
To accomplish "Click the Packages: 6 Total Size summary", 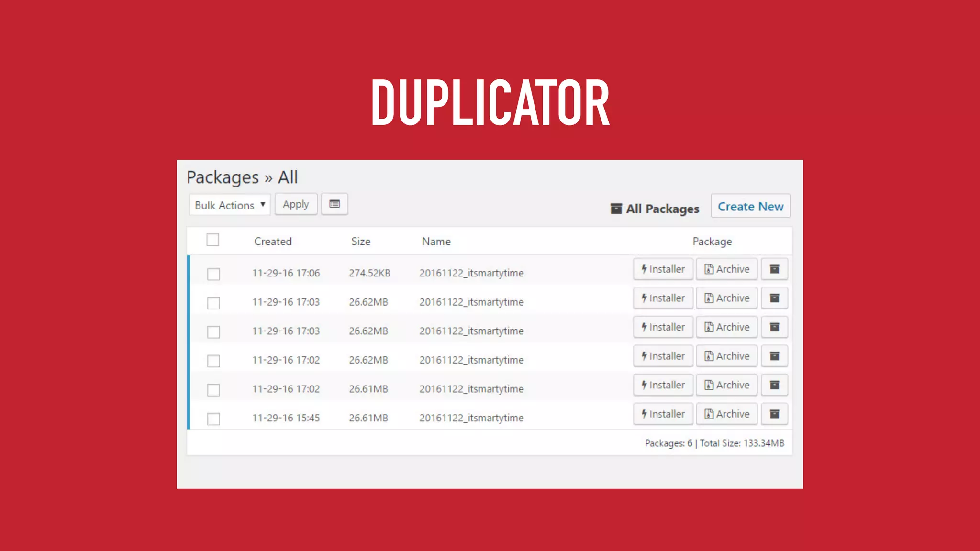I will pyautogui.click(x=714, y=443).
